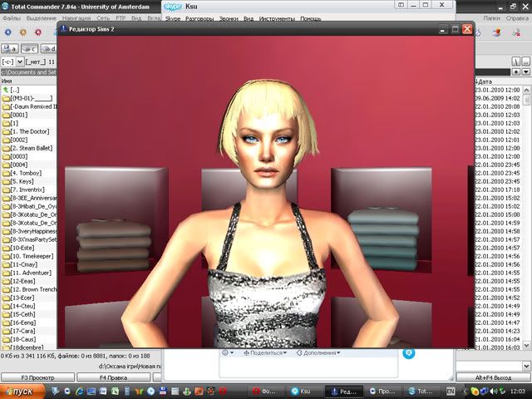532x399 pixels.
Task: Open the Справка menu in Total Commander
Action: (x=517, y=18)
